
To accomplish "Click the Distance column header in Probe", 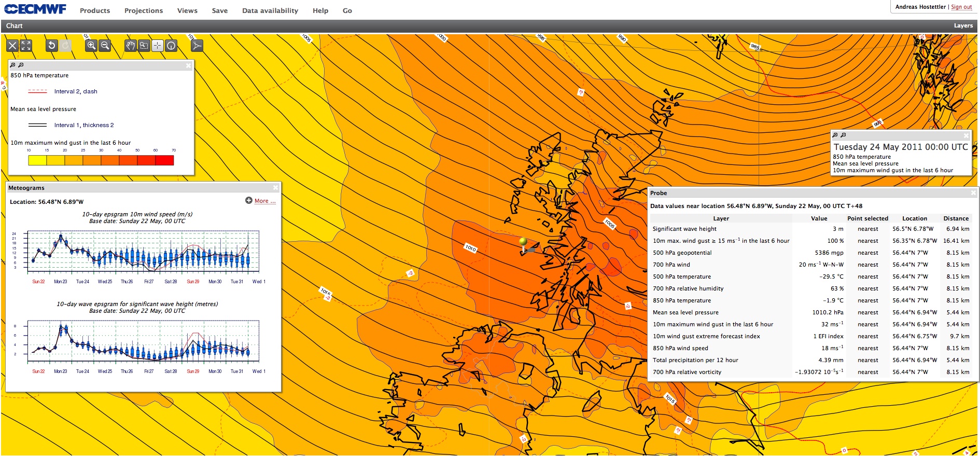I will pyautogui.click(x=956, y=218).
